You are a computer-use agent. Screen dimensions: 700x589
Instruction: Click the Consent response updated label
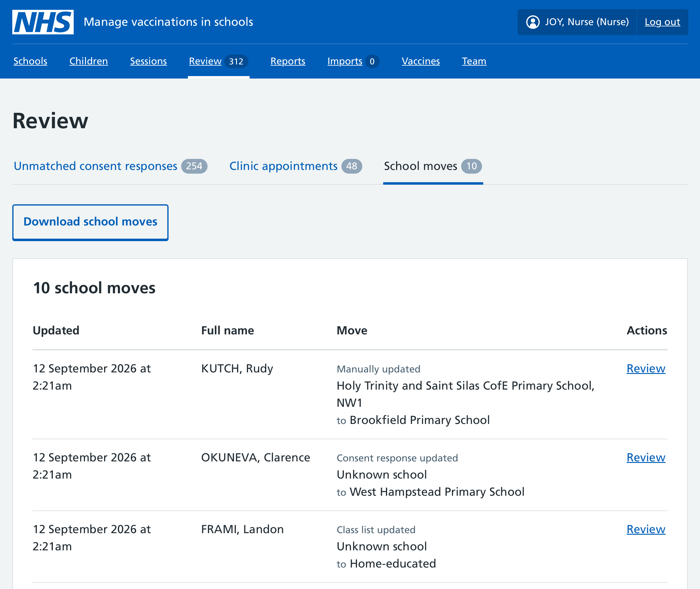pyautogui.click(x=397, y=458)
